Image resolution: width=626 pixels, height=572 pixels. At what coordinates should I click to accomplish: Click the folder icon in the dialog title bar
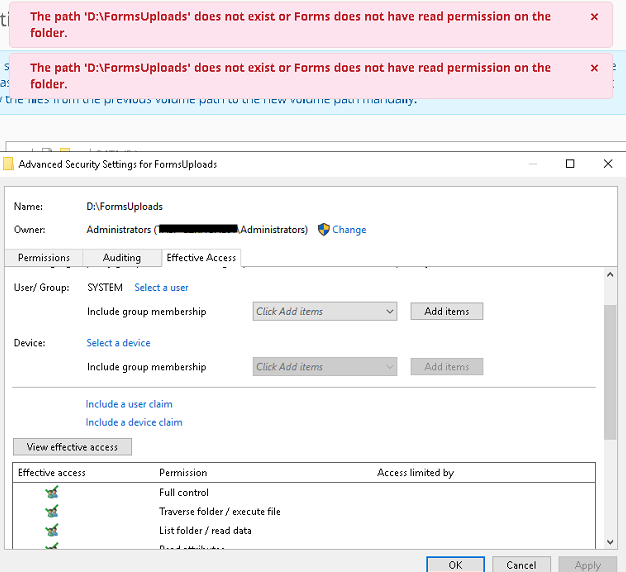(x=8, y=164)
